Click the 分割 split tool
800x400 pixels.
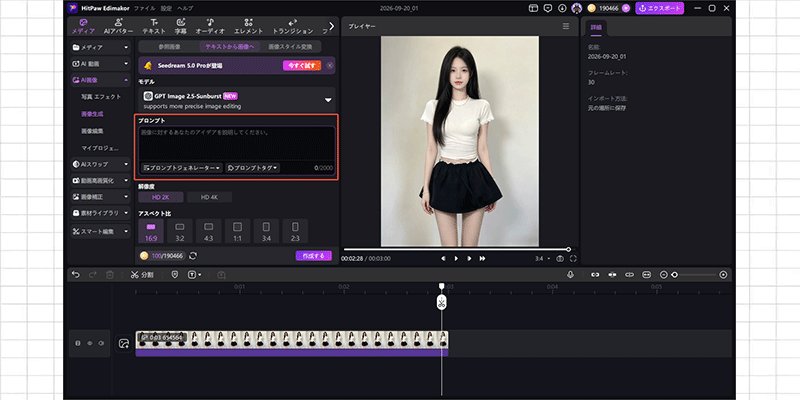click(141, 274)
